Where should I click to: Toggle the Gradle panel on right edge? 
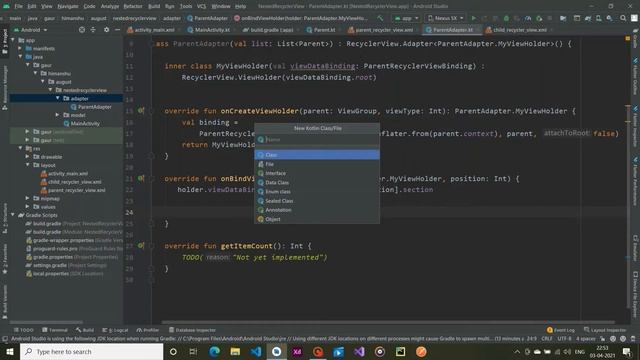(635, 38)
